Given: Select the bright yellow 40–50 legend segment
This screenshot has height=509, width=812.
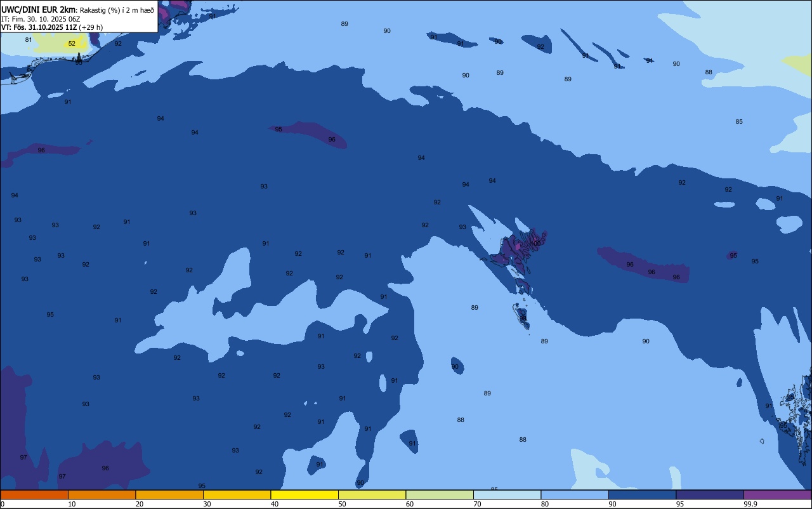Looking at the screenshot, I should (x=304, y=494).
